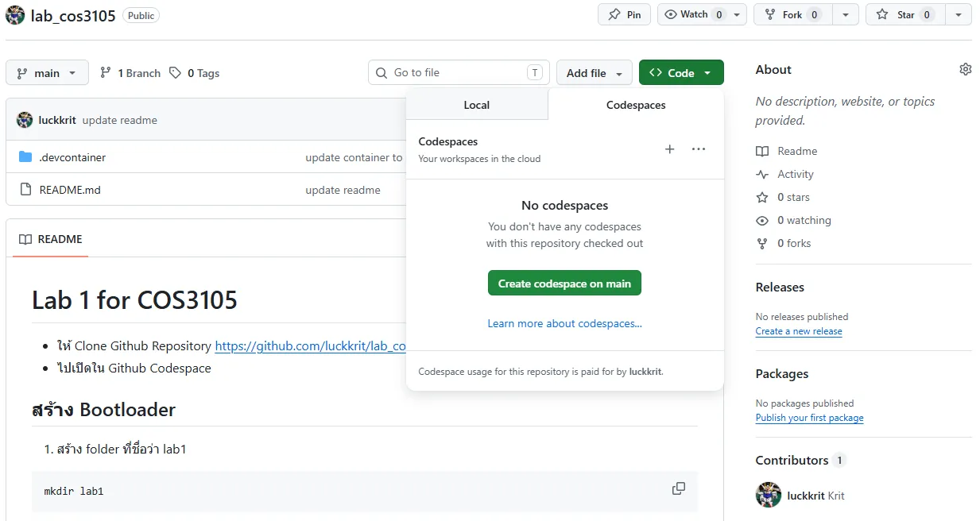Click the สร้าง Bootloader heading

point(103,410)
